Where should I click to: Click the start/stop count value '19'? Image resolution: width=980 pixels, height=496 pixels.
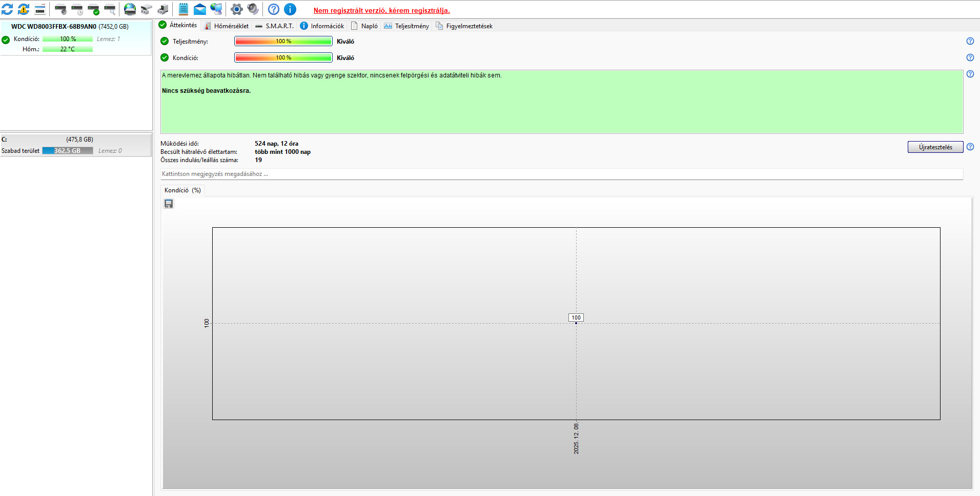258,160
